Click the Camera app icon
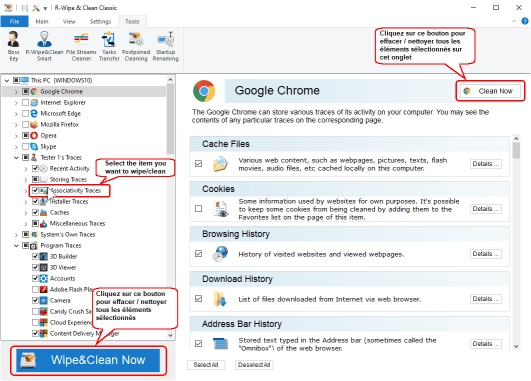This screenshot has width=531, height=381. pyautogui.click(x=43, y=300)
